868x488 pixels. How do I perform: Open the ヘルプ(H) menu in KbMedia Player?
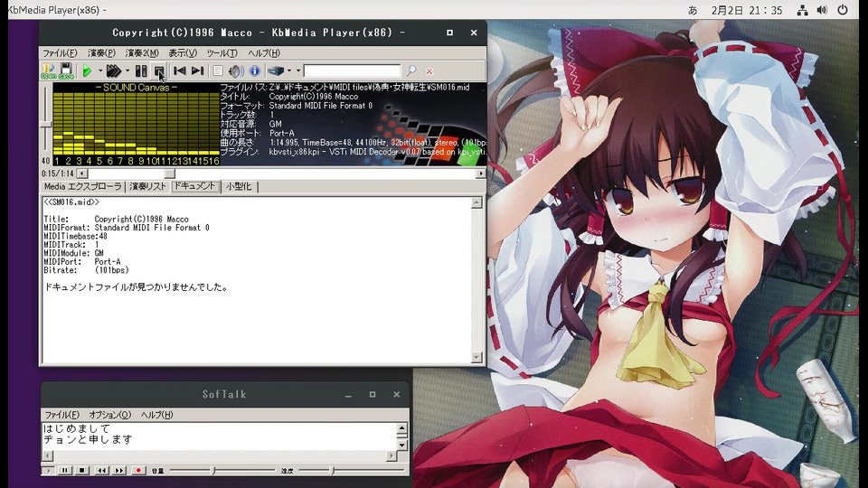coord(263,53)
